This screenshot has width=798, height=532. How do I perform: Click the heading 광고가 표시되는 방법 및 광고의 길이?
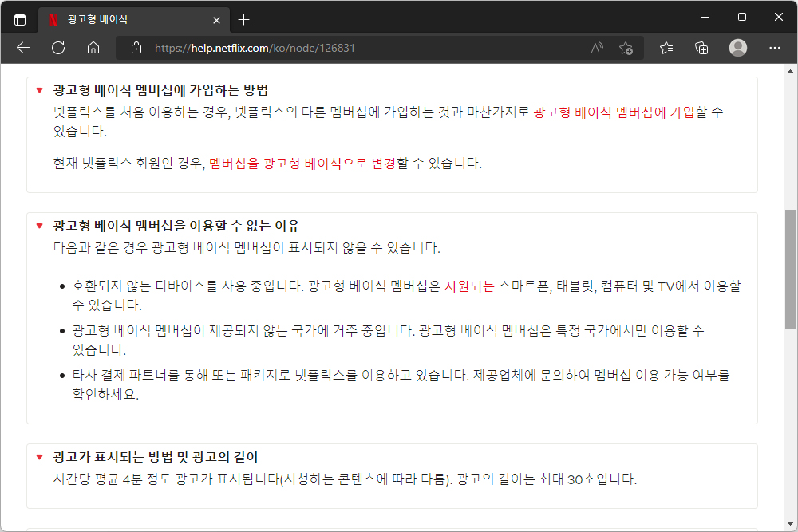(x=156, y=457)
